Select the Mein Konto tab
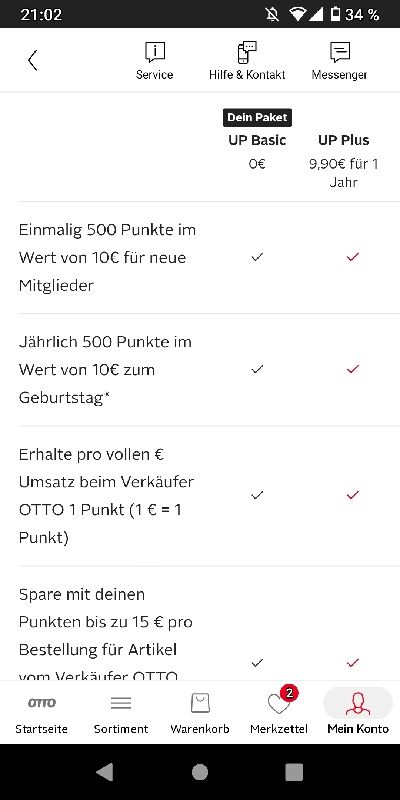This screenshot has height=800, width=400. (x=358, y=713)
